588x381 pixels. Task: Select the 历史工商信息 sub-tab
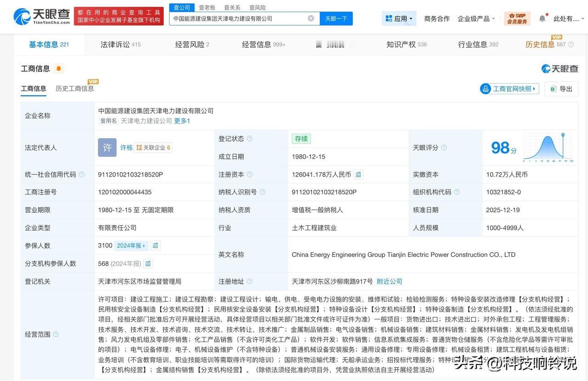point(75,88)
